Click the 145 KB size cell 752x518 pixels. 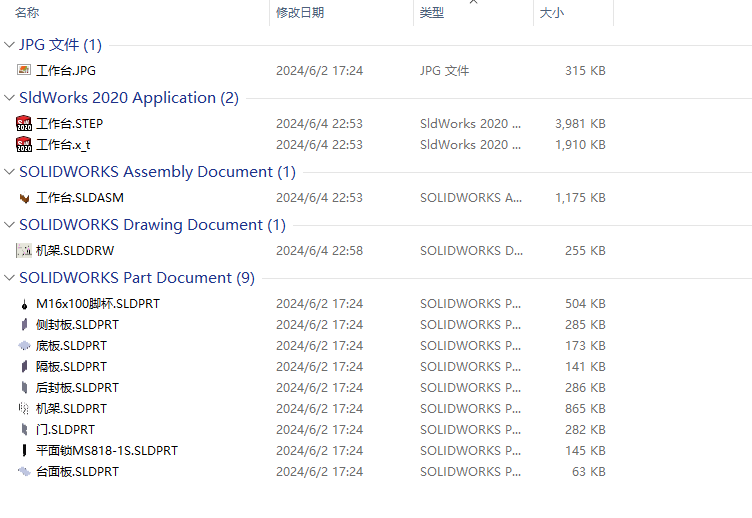pyautogui.click(x=585, y=451)
